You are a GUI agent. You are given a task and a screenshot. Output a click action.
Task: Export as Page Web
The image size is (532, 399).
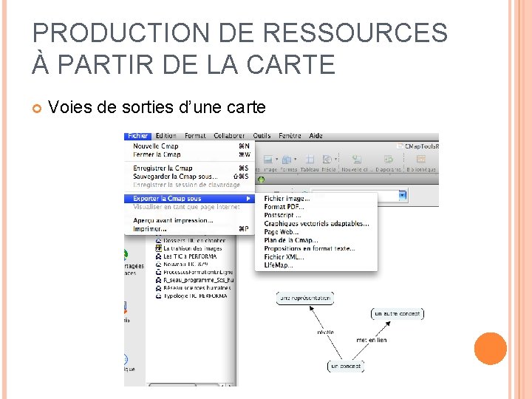[316, 232]
